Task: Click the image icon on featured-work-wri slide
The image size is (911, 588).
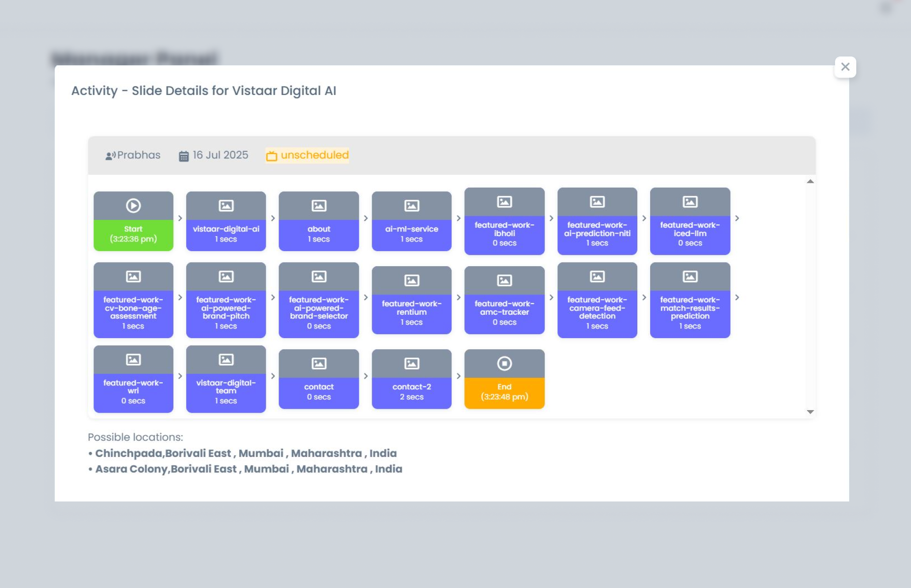Action: (133, 359)
